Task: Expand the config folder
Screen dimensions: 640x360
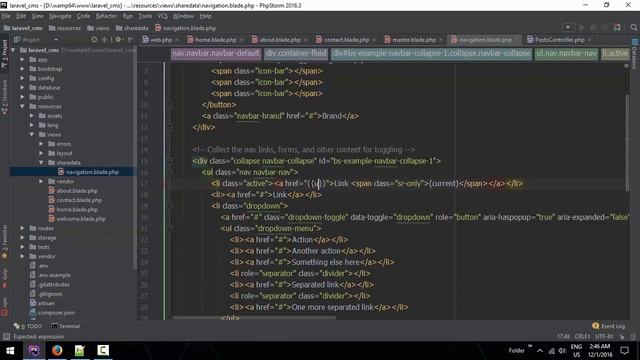Action: click(x=22, y=78)
